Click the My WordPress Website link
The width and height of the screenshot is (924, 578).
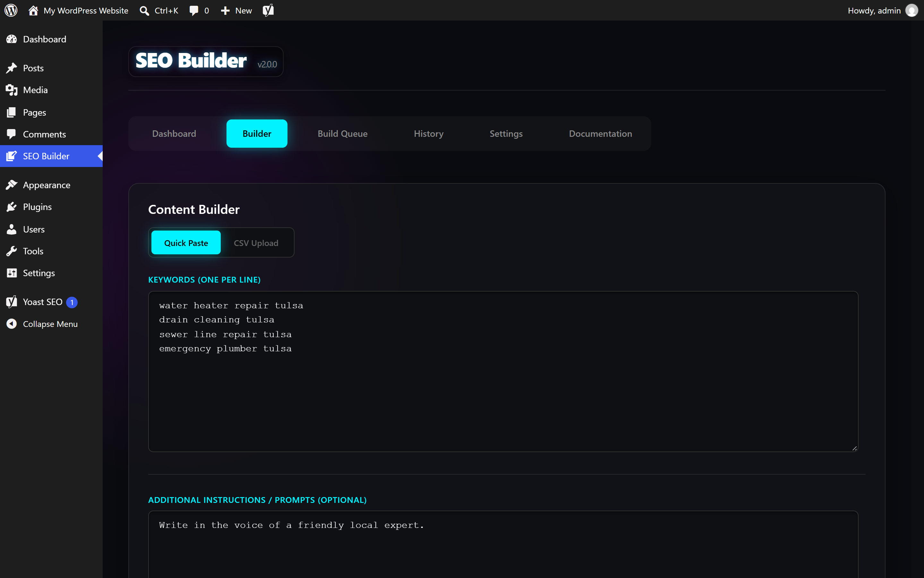[x=86, y=11]
